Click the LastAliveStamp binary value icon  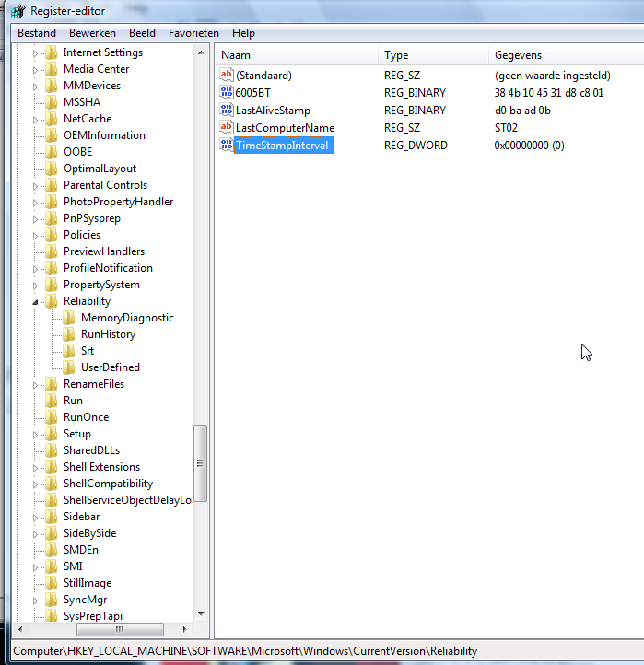(x=226, y=111)
